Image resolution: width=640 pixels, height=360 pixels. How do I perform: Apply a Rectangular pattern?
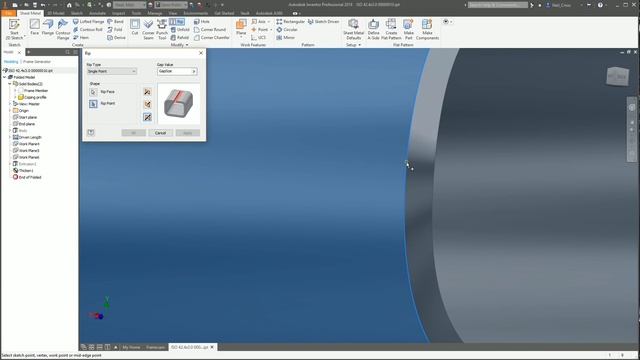pyautogui.click(x=291, y=21)
